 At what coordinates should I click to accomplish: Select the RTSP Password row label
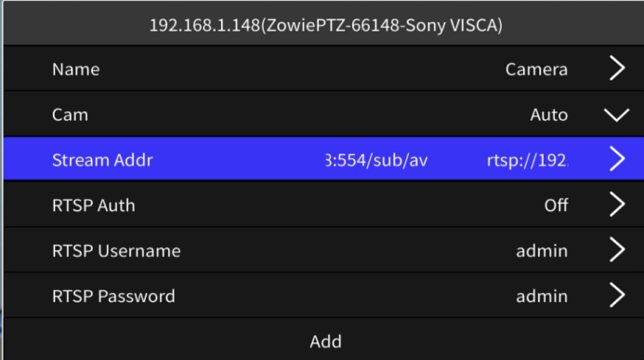coord(113,297)
